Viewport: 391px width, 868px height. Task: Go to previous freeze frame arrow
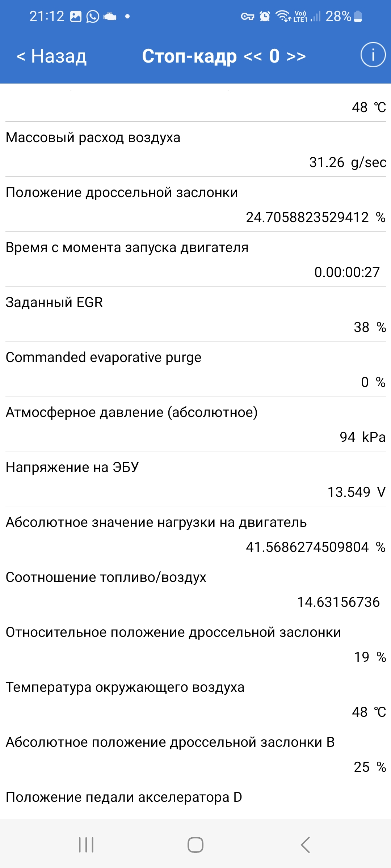coord(252,56)
